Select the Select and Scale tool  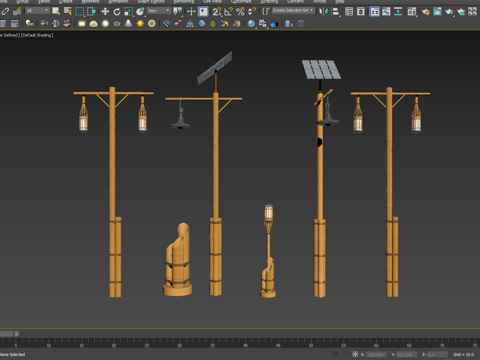[x=128, y=12]
